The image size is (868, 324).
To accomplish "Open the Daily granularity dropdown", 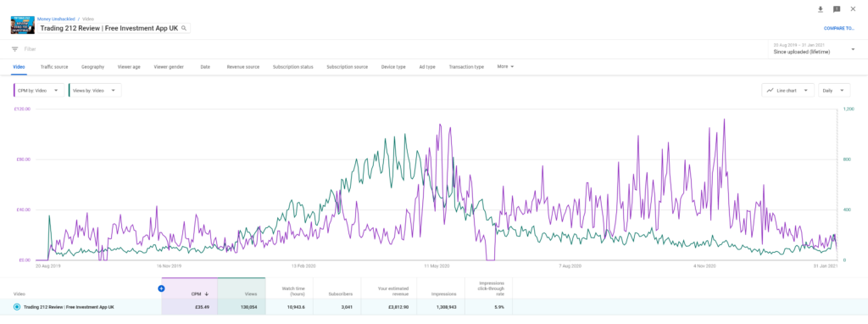I will point(834,90).
